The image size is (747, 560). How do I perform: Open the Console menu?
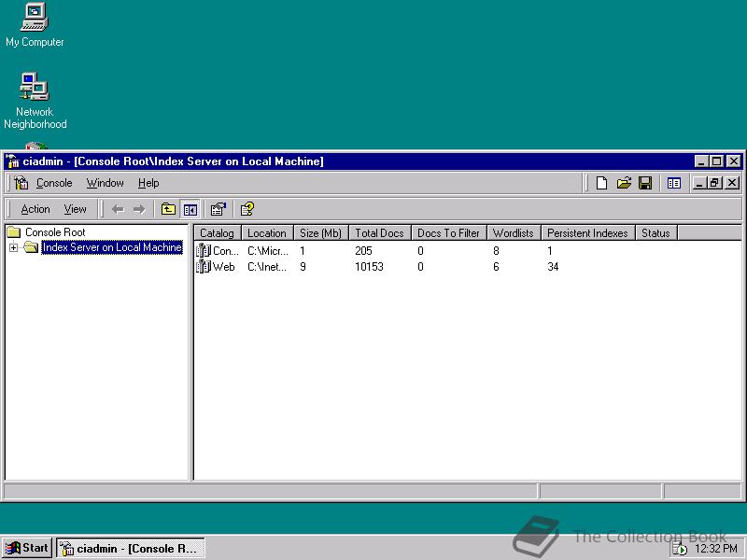(x=54, y=183)
